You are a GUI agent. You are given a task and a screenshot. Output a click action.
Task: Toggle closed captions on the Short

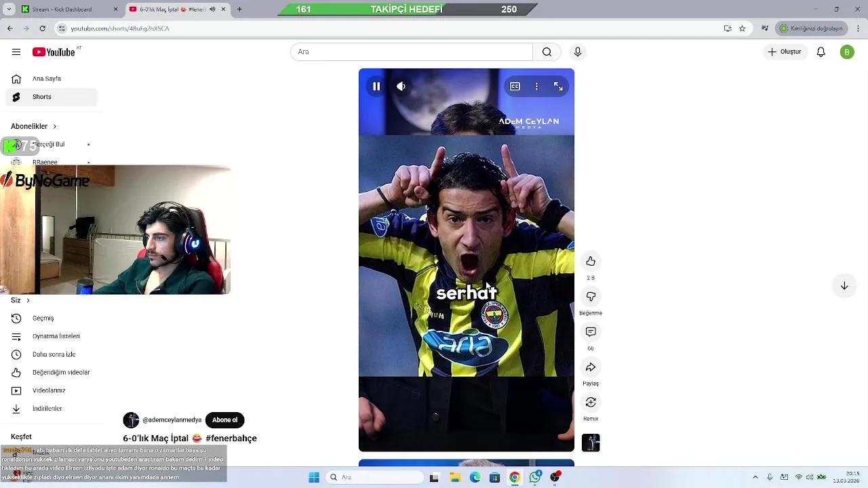[x=515, y=86]
